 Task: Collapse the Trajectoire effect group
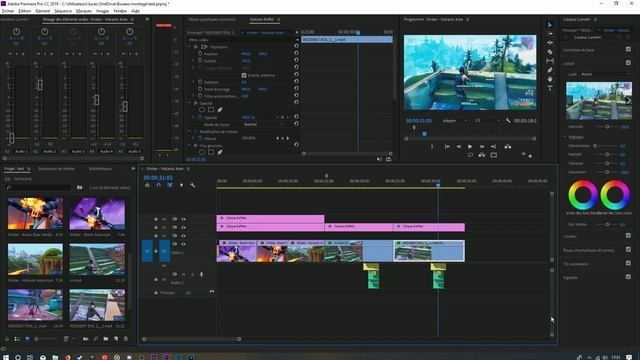pos(190,47)
